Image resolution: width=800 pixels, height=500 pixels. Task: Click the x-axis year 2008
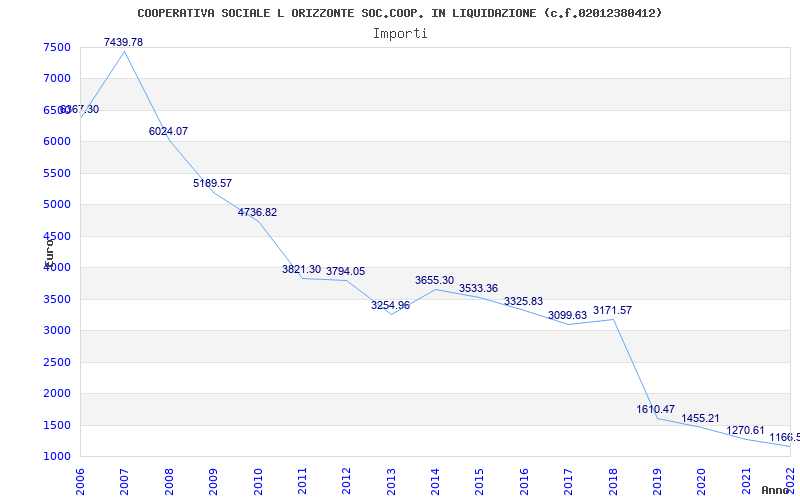169,482
